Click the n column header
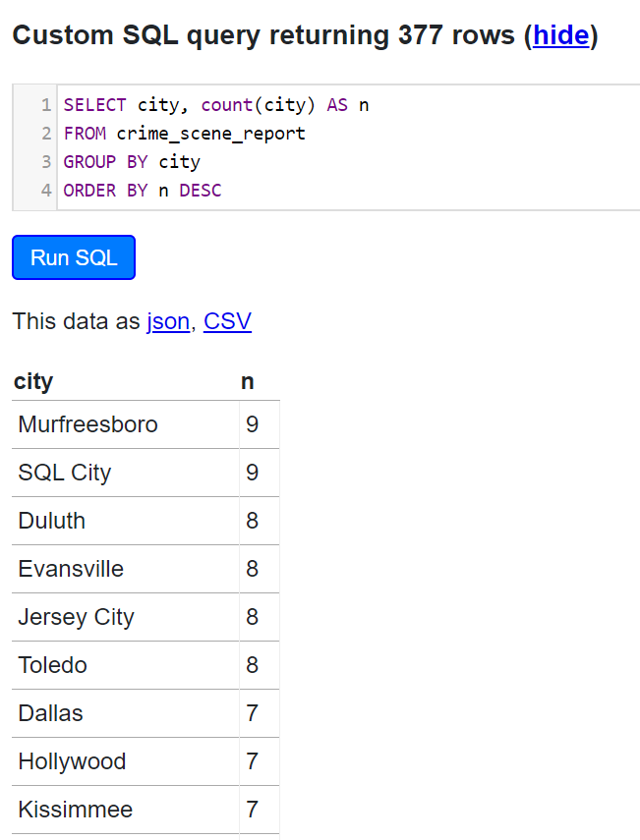Screen dimensions: 640x840 click(x=247, y=381)
